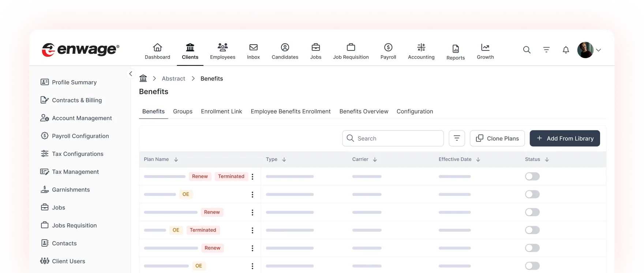Viewport: 644px width, 273px height.
Task: Click the notifications bell icon
Action: click(x=566, y=50)
